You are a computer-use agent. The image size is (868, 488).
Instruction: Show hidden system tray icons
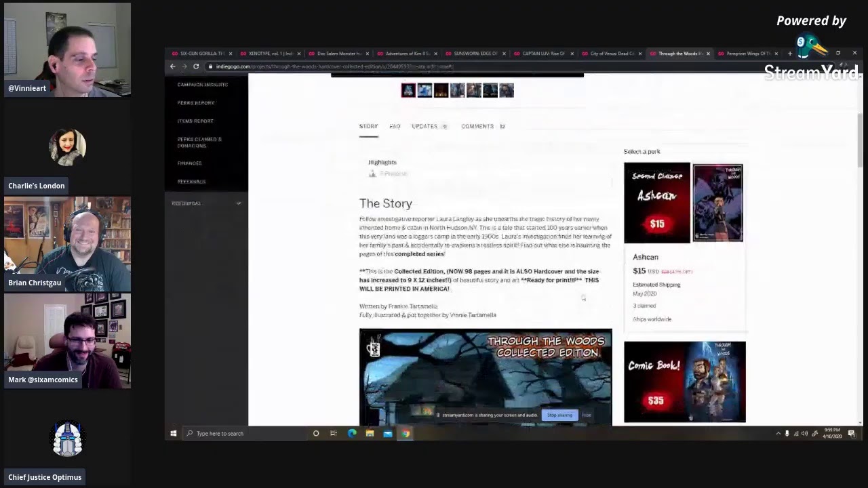(778, 434)
